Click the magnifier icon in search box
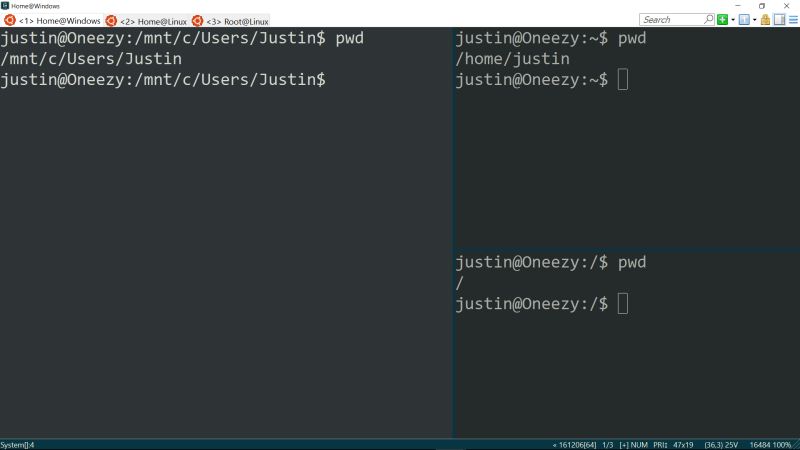Image resolution: width=800 pixels, height=450 pixels. coord(708,19)
